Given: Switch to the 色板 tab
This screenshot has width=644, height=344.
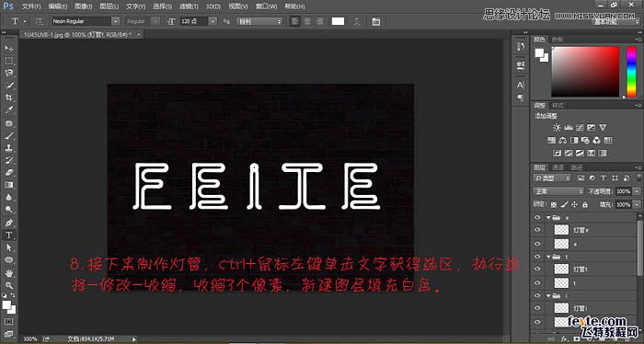Looking at the screenshot, I should tap(558, 40).
